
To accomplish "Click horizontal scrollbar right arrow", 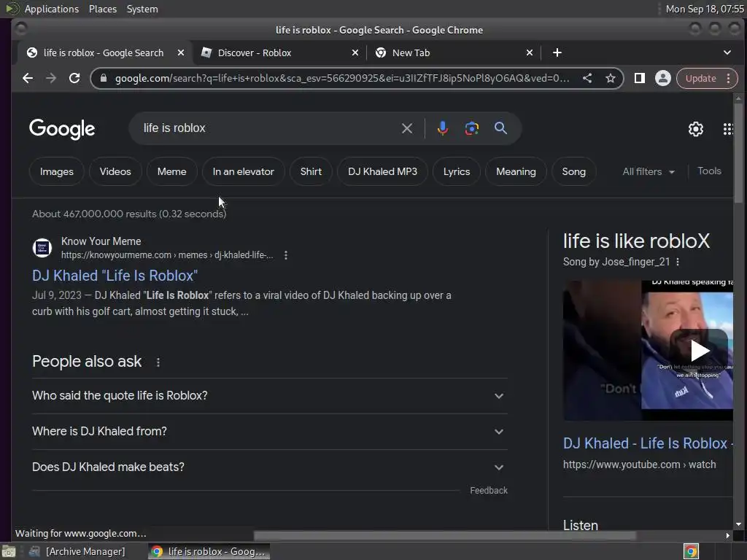I will tap(727, 536).
